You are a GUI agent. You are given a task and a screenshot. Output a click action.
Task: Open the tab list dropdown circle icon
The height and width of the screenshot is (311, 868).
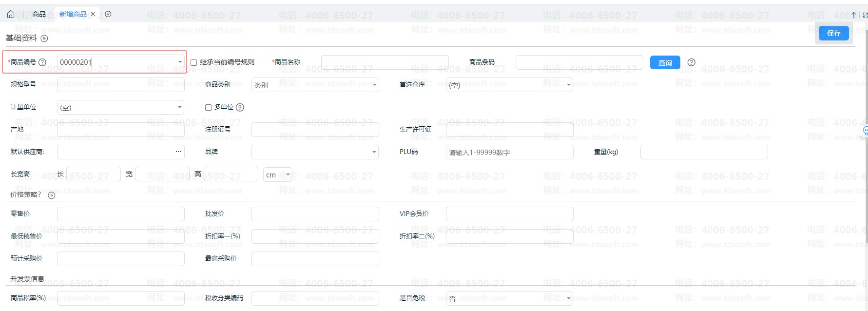(108, 14)
